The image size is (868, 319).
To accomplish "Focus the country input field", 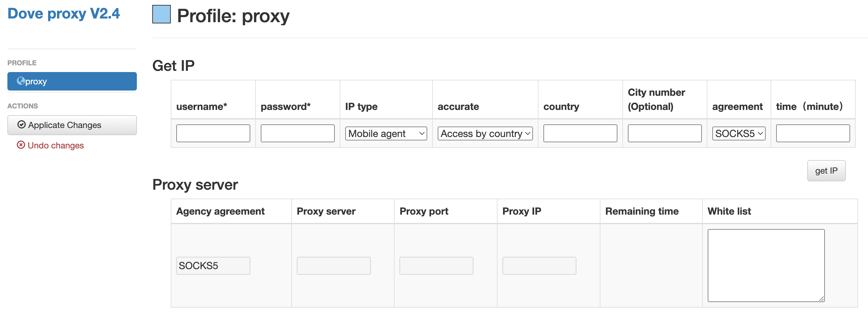I will click(x=580, y=134).
